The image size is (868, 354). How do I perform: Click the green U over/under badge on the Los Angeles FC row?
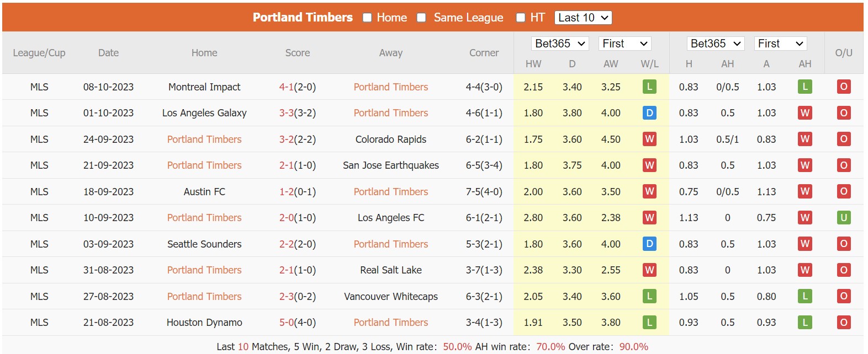pyautogui.click(x=843, y=217)
